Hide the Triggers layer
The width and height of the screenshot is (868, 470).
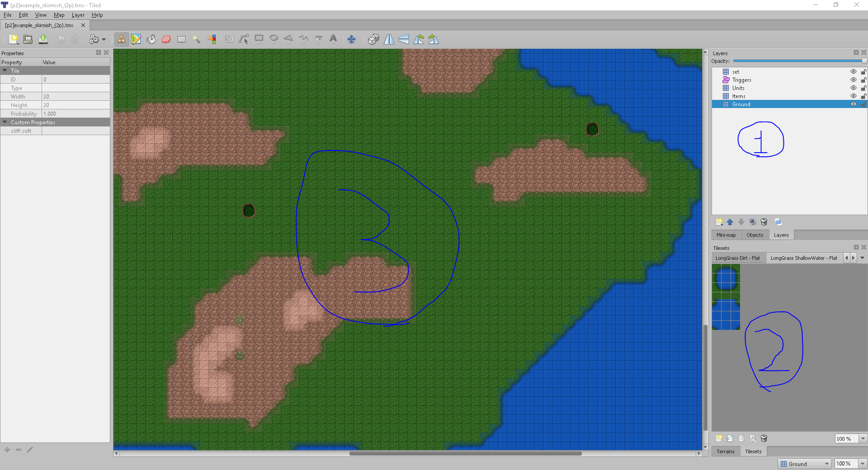tap(853, 80)
